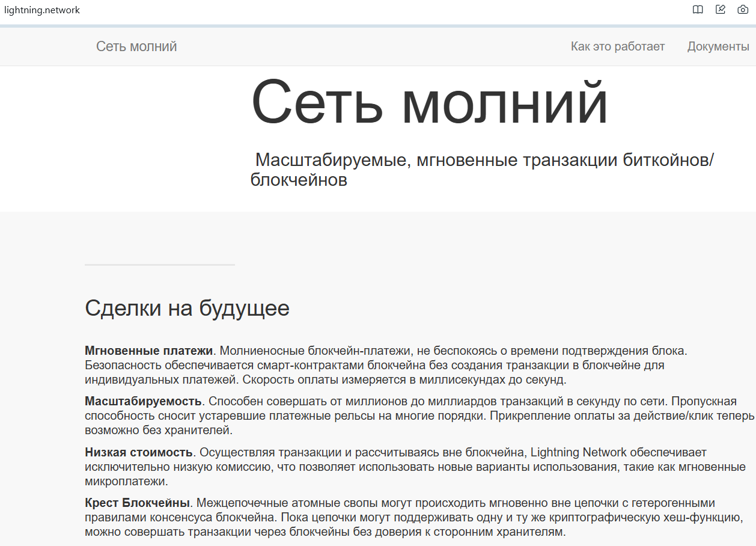Click the bold "Крест Блокчейны" label
The height and width of the screenshot is (546, 756).
[x=138, y=503]
